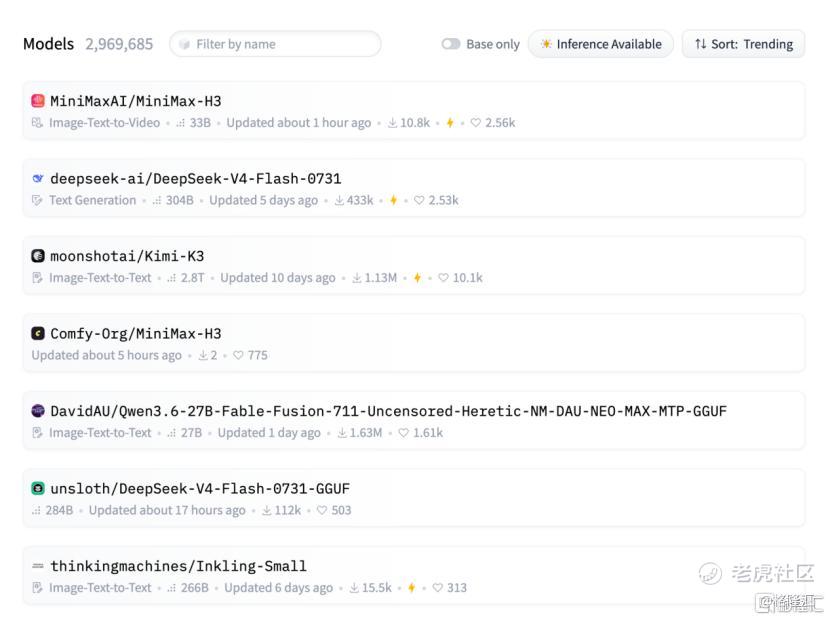Click the models count "2,969,685"
This screenshot has height=620, width=830.
(119, 44)
